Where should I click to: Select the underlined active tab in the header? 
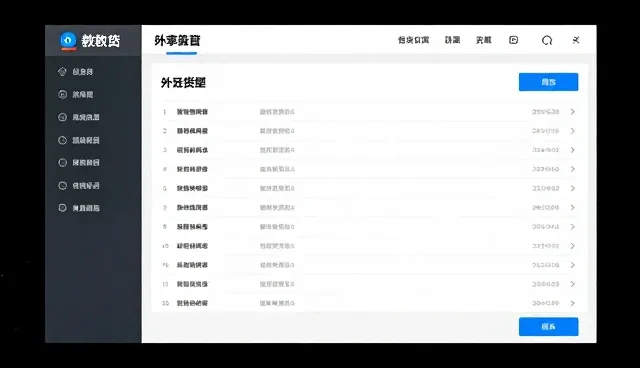click(178, 41)
